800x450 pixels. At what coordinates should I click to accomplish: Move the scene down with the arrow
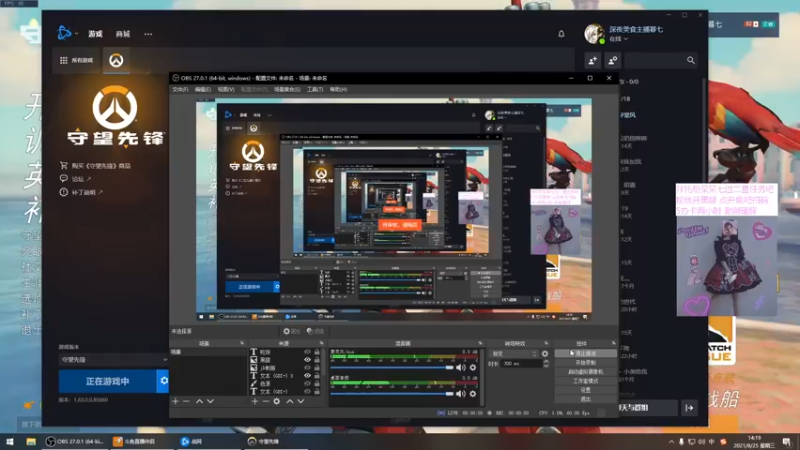[210, 402]
